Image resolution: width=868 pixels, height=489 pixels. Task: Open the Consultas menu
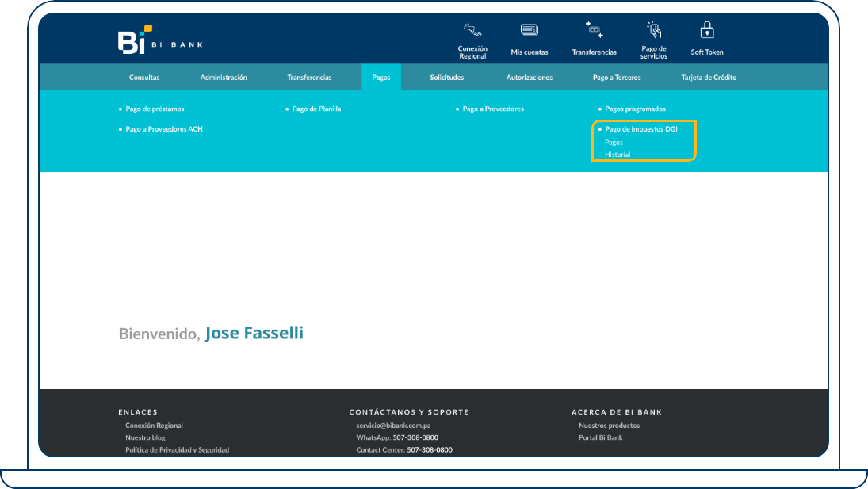(x=144, y=78)
